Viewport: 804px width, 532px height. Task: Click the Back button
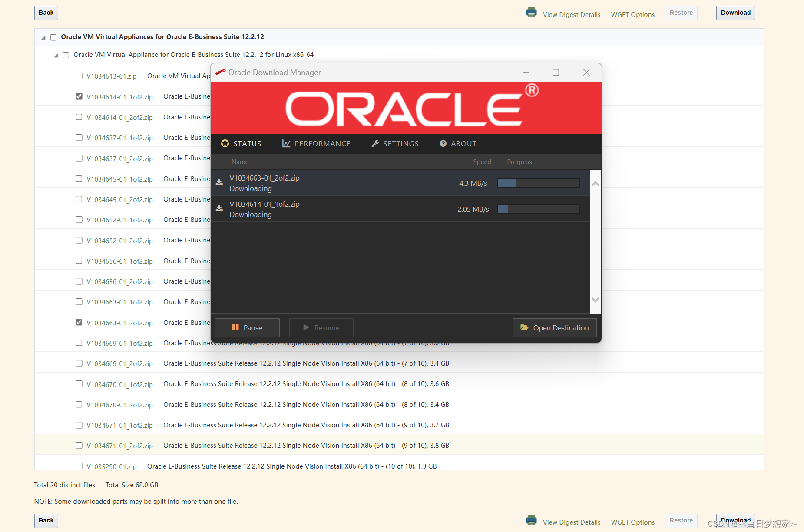point(46,13)
